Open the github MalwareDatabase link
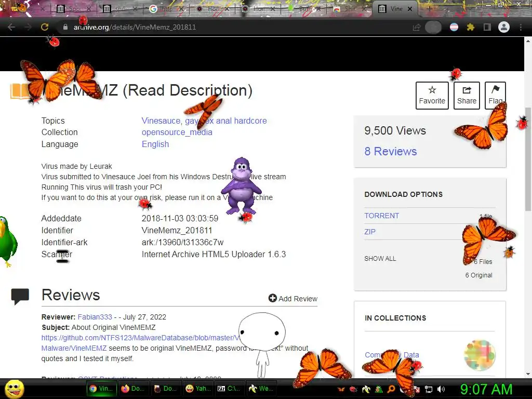Screen dimensions: 532x399 pyautogui.click(x=140, y=338)
